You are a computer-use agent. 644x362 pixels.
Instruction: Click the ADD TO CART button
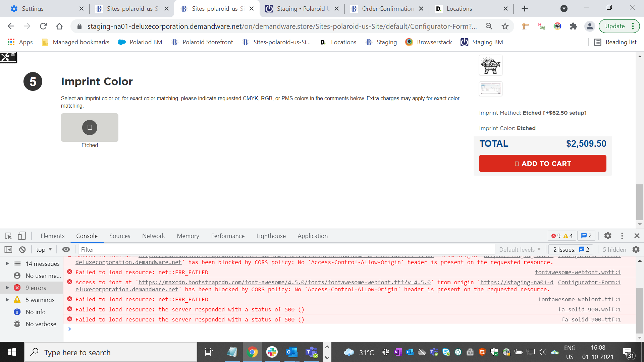click(542, 164)
